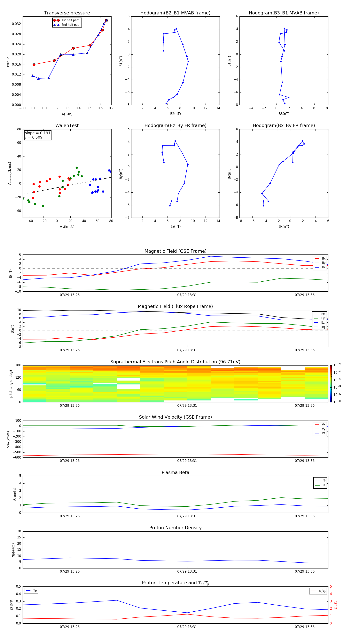Click the 'Te/Tp' legend entry in temperature plot
The width and height of the screenshot is (351, 644).
click(318, 591)
